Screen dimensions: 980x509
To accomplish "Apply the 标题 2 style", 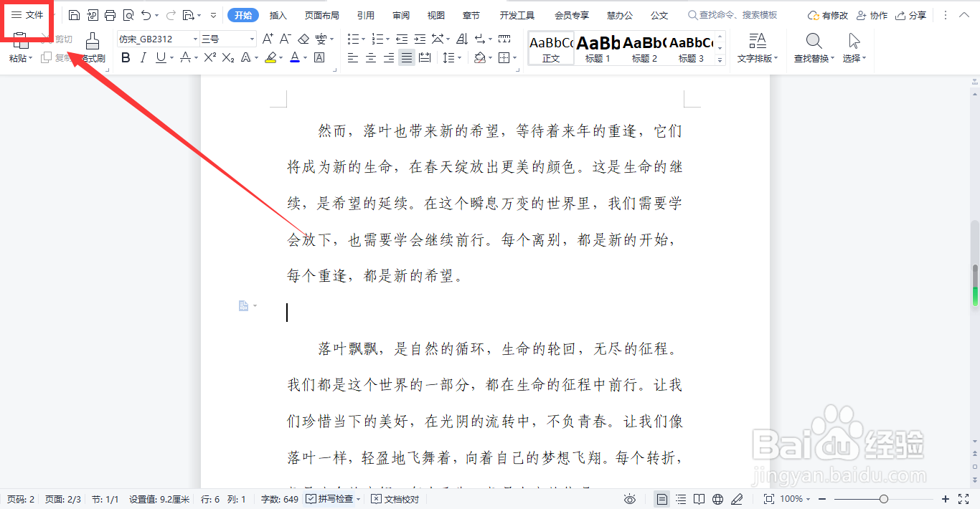I will point(644,48).
